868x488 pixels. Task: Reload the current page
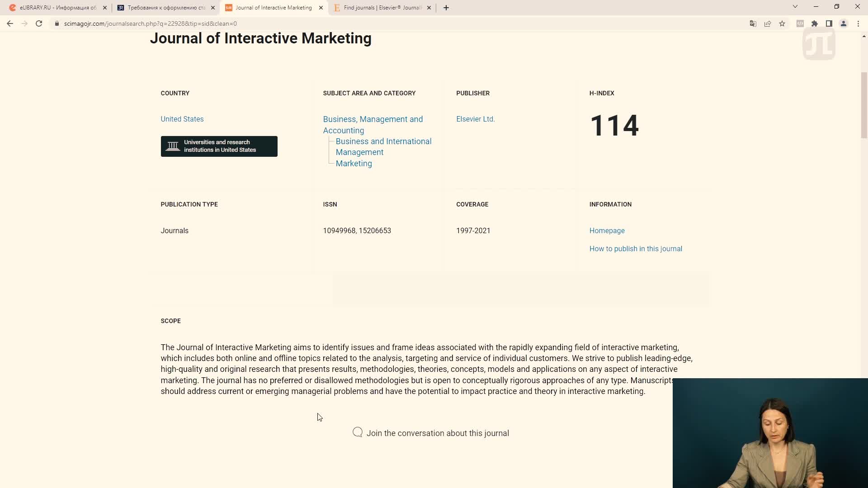[x=39, y=23]
